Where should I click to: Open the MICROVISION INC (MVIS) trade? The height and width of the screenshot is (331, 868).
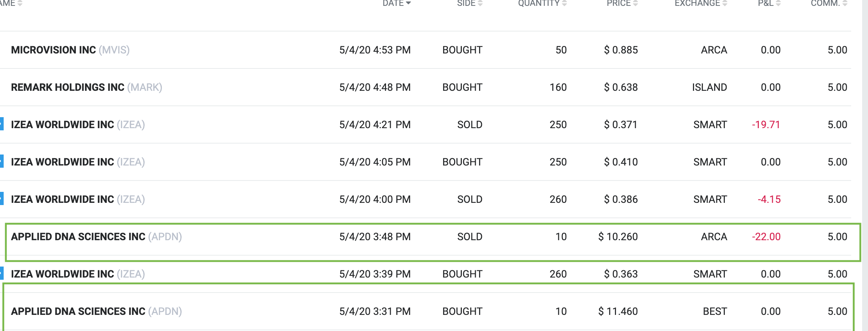[x=70, y=50]
